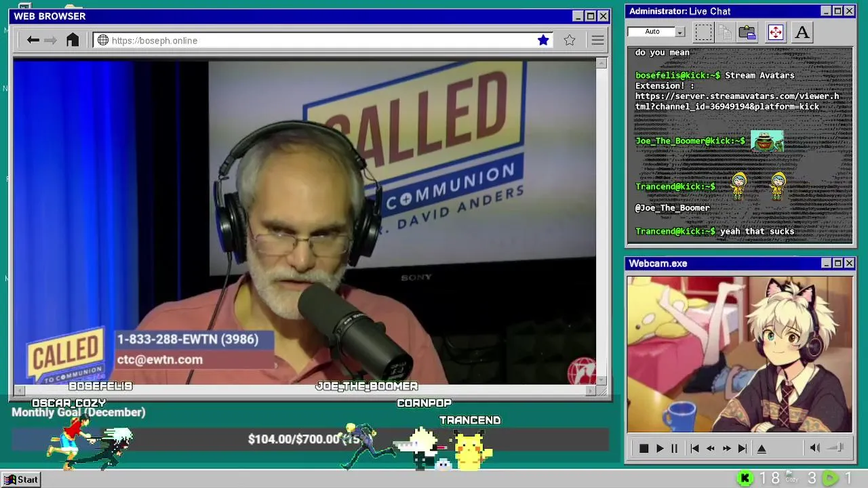Click right arrow of browser horizontal scrollbar
This screenshot has height=488, width=868.
591,390
